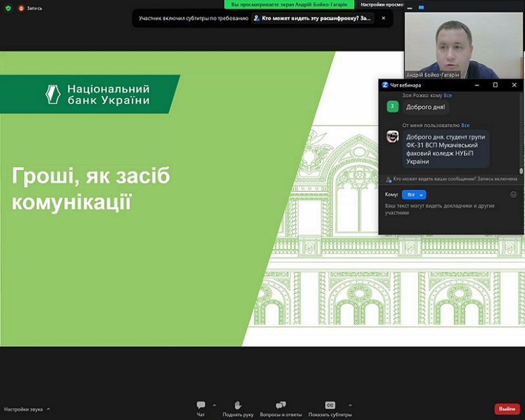Click 'Кто может видеть эту расшифровку?' link
Screen dimensions: 525x420
[313, 18]
